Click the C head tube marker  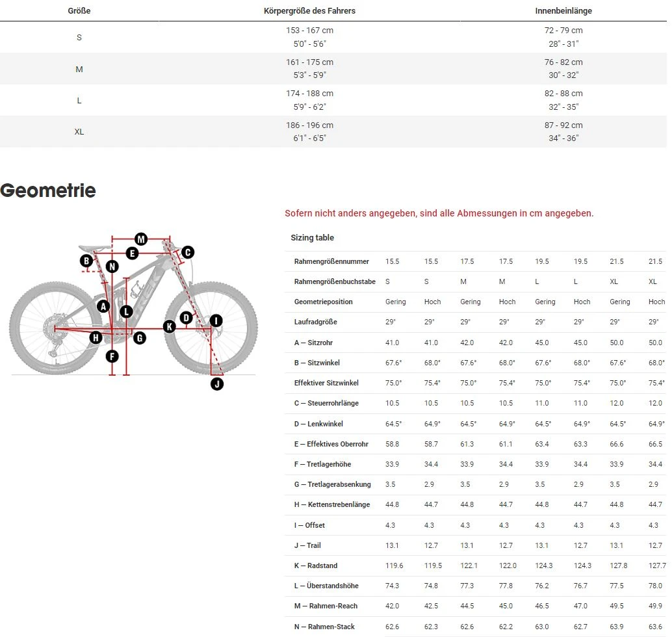(187, 253)
